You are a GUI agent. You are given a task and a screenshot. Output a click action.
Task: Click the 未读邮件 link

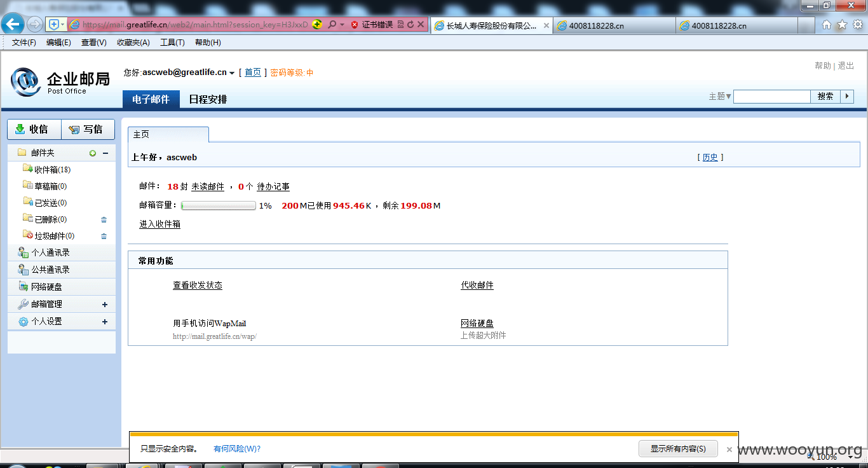[x=208, y=187]
